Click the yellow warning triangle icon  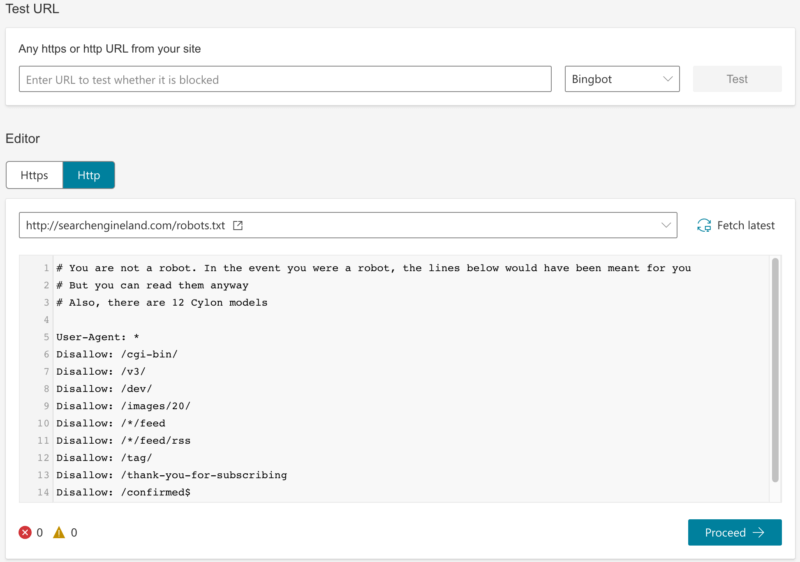59,533
